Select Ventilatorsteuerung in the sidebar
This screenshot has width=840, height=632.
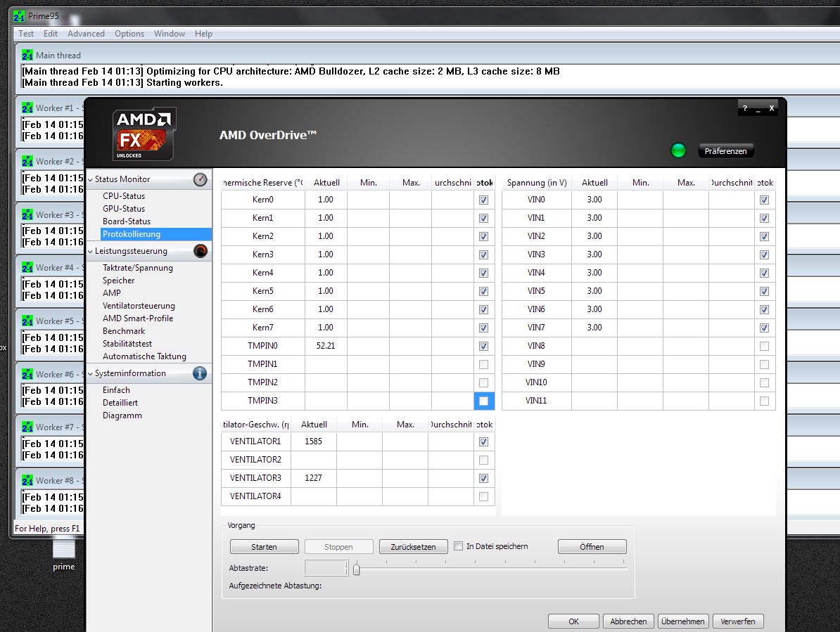(139, 306)
